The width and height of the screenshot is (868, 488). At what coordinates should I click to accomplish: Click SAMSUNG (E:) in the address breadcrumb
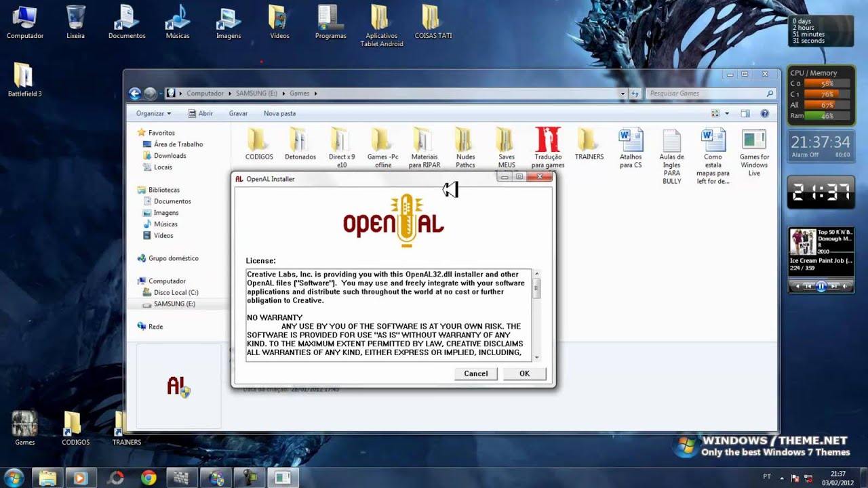[256, 94]
